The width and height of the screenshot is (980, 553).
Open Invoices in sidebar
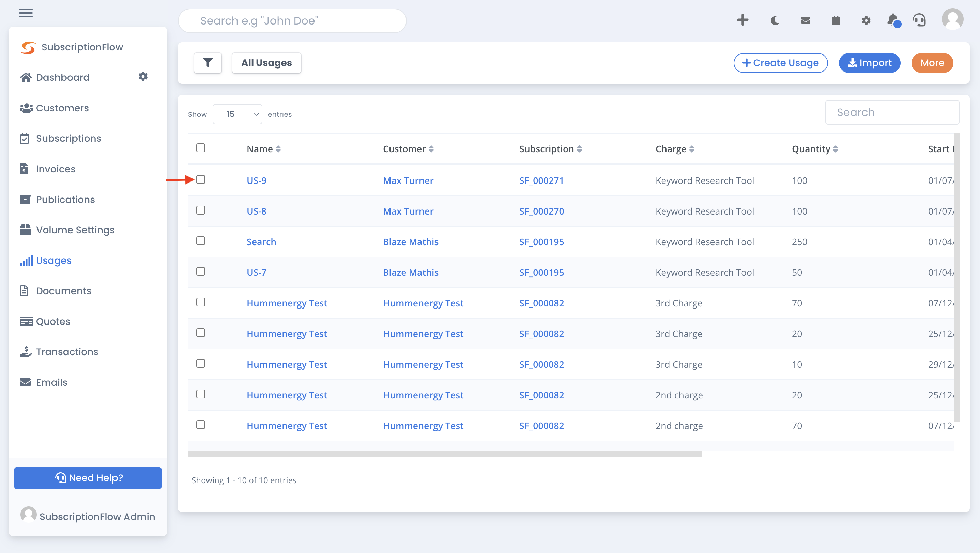48,169
